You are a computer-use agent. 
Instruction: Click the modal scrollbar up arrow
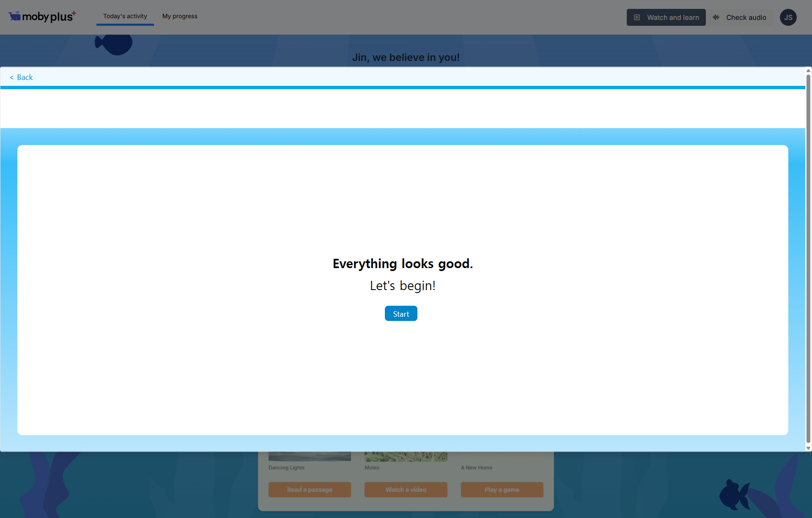click(x=808, y=71)
